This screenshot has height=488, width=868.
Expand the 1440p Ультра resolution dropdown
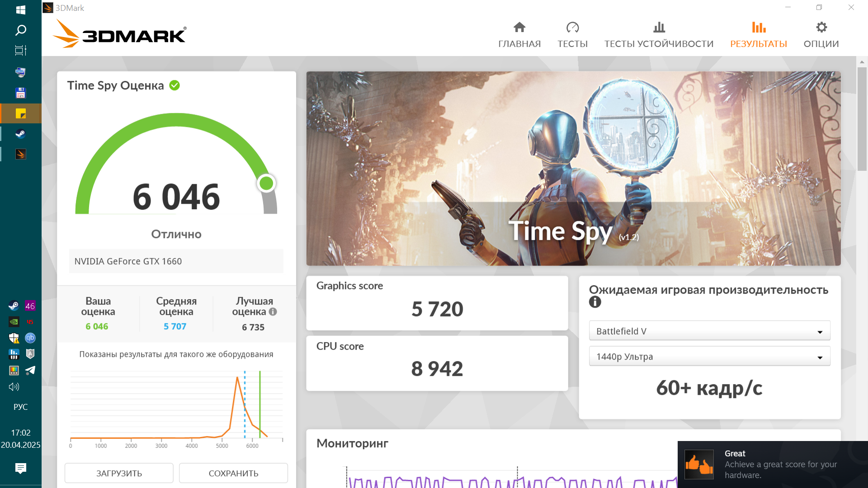(x=709, y=357)
